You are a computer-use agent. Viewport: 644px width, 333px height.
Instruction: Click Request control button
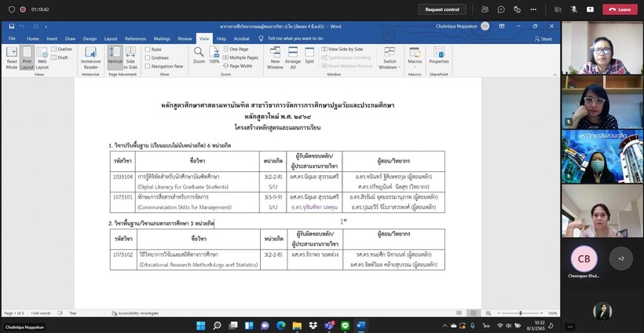442,9
